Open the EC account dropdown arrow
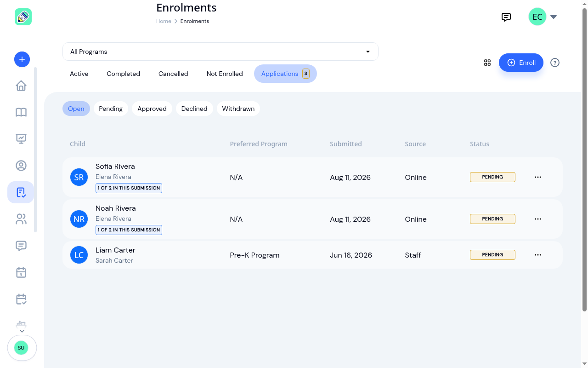 click(554, 17)
